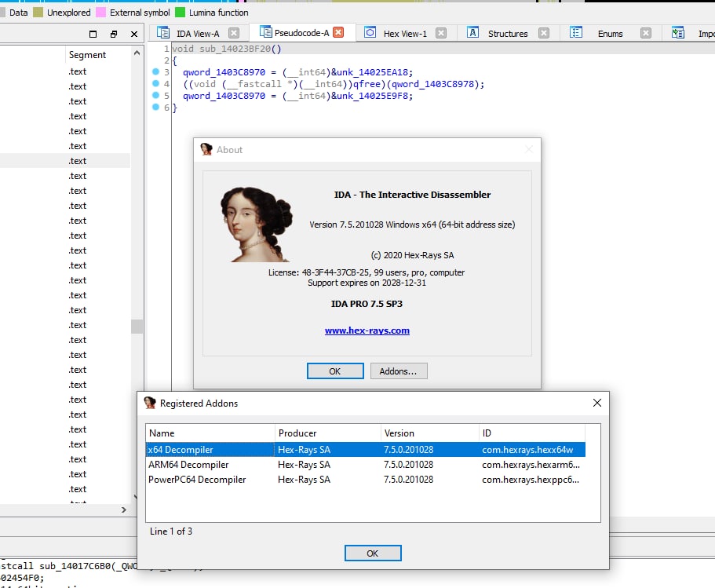Click the Pseudocode-A tab icon

pyautogui.click(x=265, y=32)
